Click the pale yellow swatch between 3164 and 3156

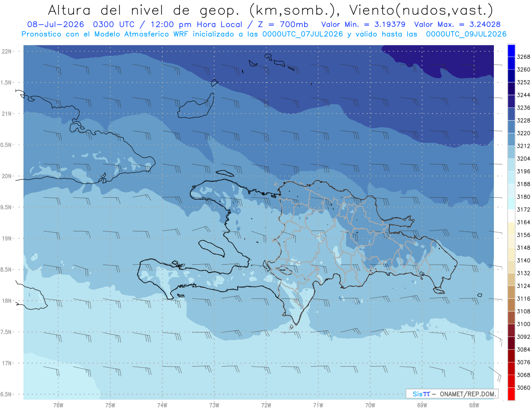pyautogui.click(x=511, y=228)
